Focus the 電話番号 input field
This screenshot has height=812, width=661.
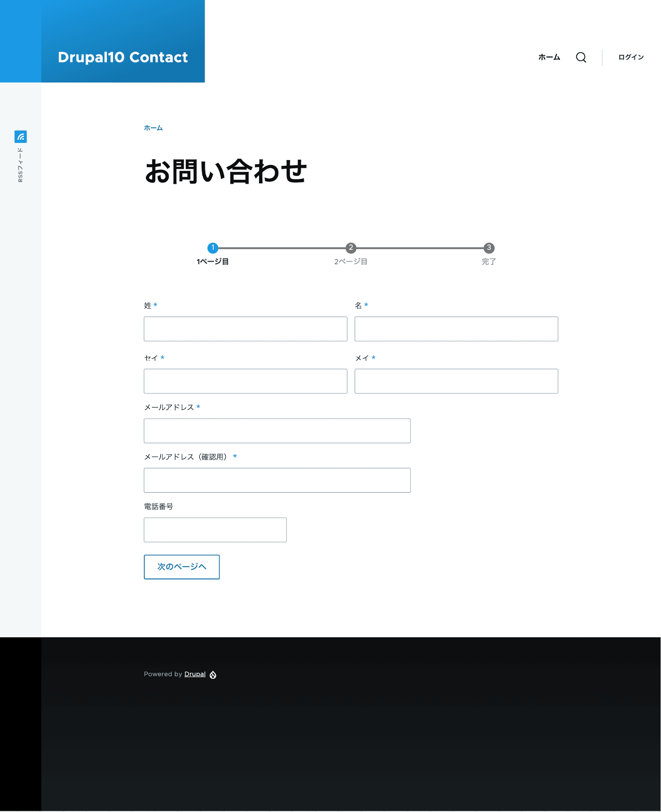(215, 530)
